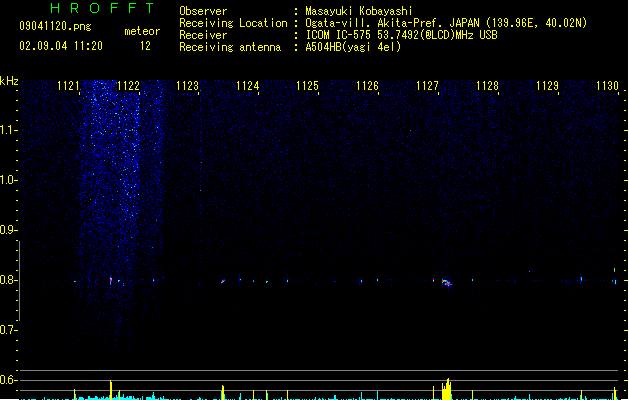629x400 pixels.
Task: Click the meteor echo near 1123.5 on 0.8 kHz line
Action: pos(223,281)
